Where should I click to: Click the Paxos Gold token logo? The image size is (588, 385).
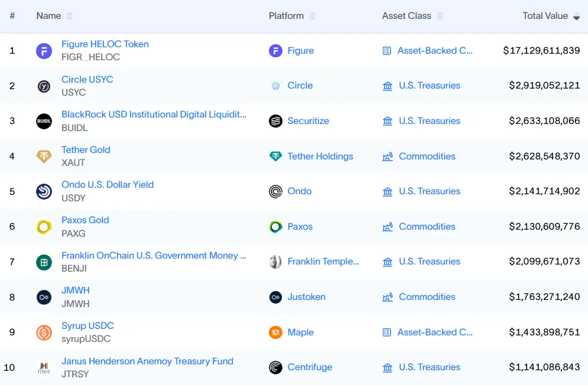44,227
